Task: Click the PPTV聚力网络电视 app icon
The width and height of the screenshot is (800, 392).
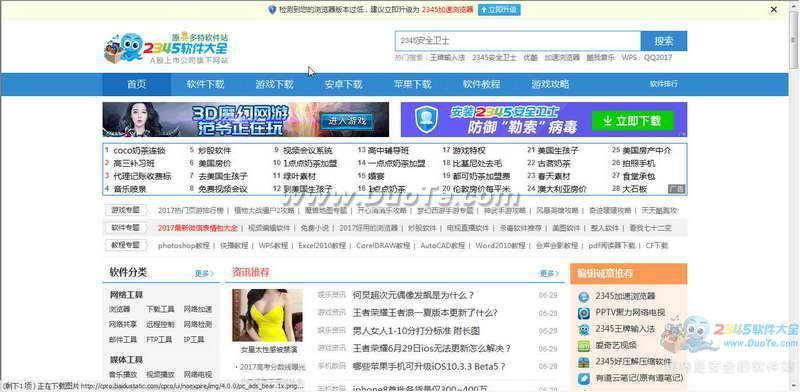Action: (584, 313)
